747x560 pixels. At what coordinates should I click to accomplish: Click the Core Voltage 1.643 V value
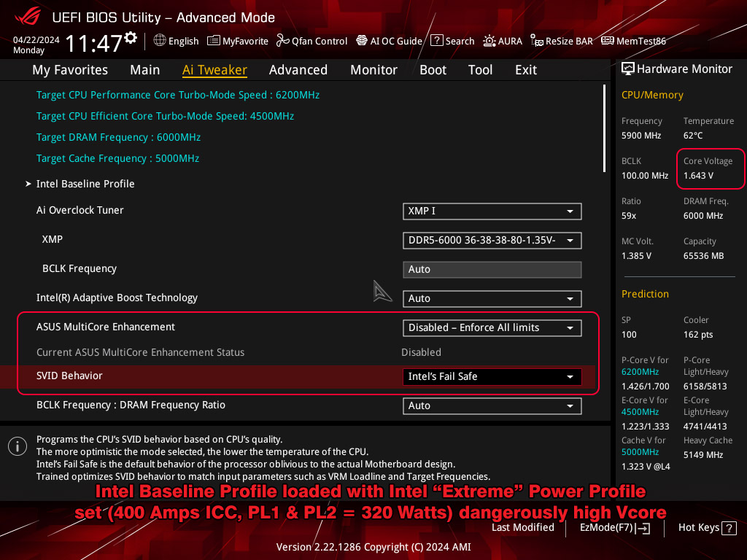(698, 176)
